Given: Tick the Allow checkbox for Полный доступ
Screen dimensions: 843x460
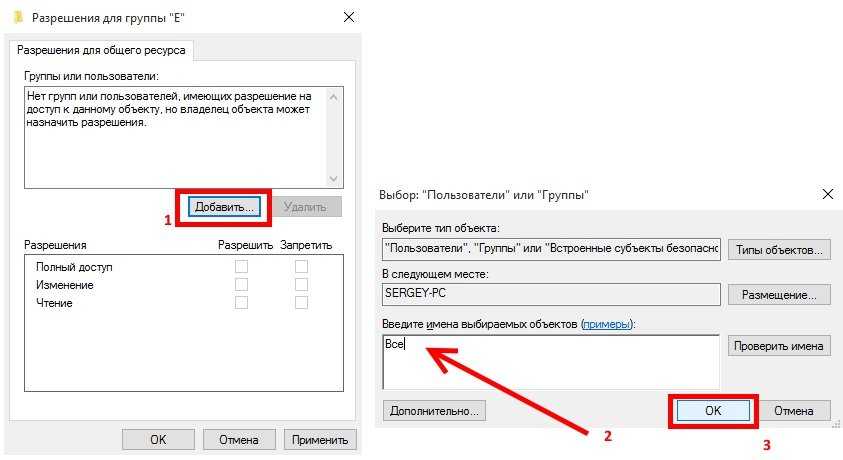Looking at the screenshot, I should coord(240,266).
